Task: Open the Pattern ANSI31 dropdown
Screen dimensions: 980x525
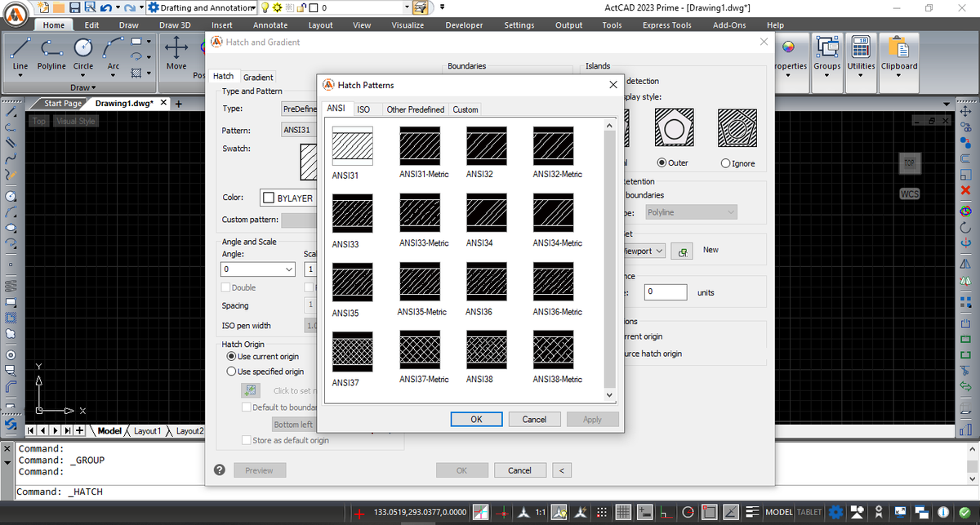Action: point(298,130)
